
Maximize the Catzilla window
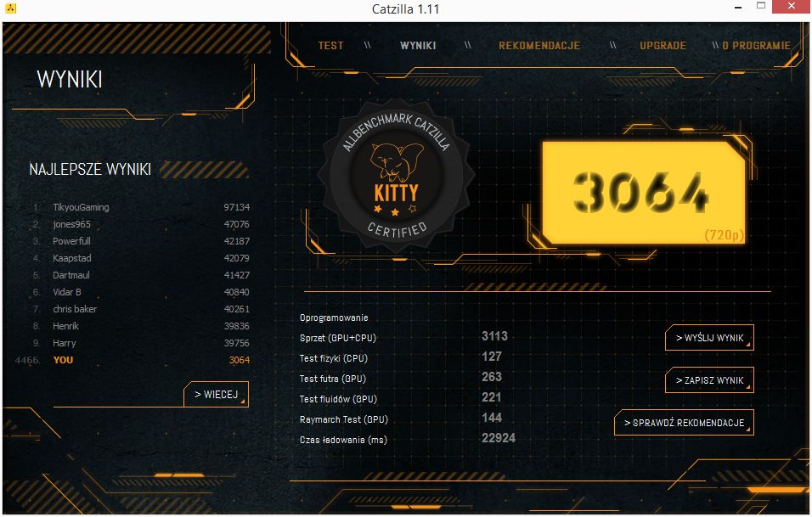click(761, 6)
